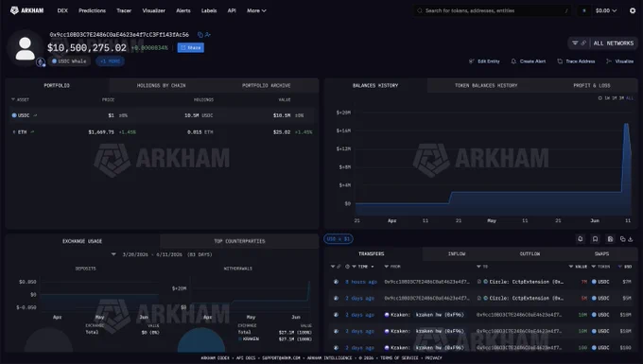Switch to Portfolio Archive tab
Image resolution: width=643 pixels, height=364 pixels.
pyautogui.click(x=266, y=86)
